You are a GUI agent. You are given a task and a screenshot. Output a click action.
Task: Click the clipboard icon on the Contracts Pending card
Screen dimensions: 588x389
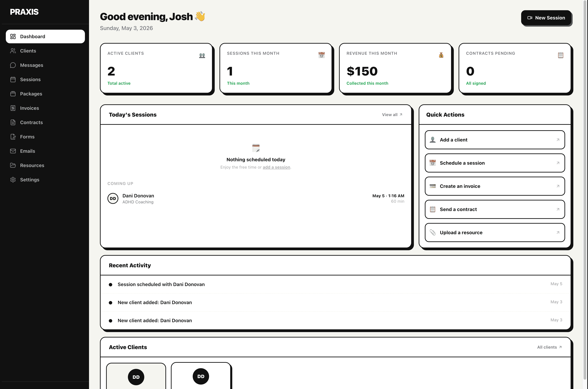(560, 55)
